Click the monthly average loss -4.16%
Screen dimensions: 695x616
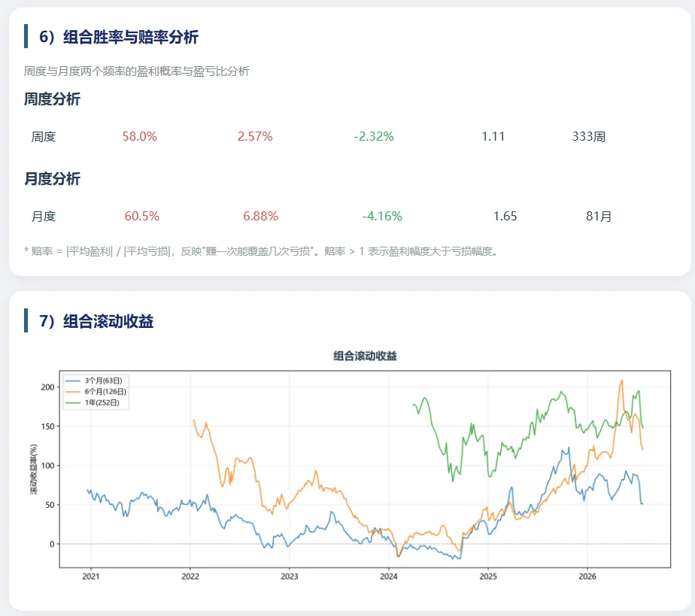pyautogui.click(x=382, y=217)
